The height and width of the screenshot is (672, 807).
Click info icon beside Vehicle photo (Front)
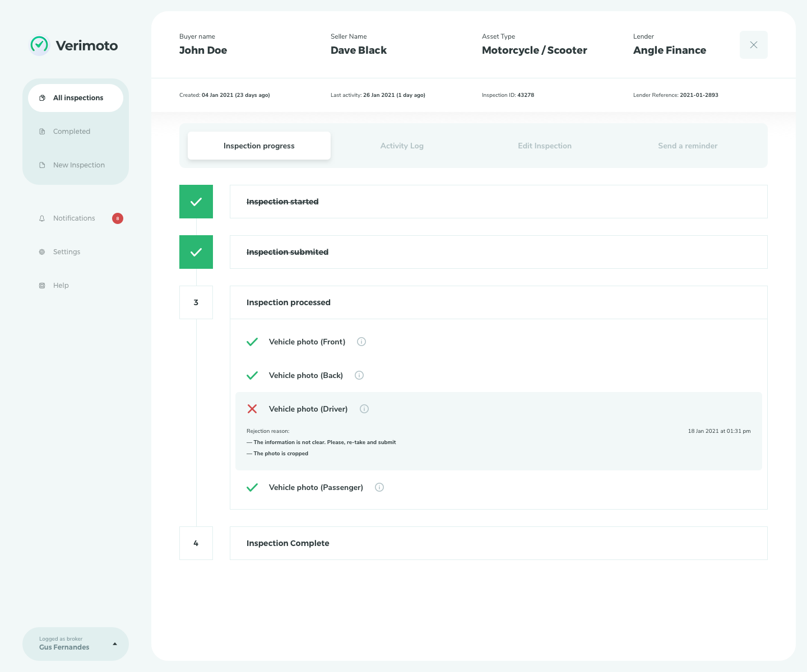coord(361,342)
